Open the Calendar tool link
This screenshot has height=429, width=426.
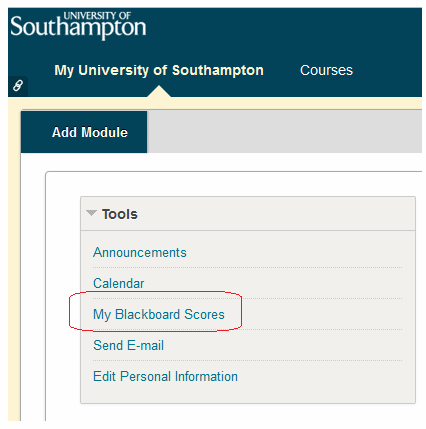coord(119,283)
